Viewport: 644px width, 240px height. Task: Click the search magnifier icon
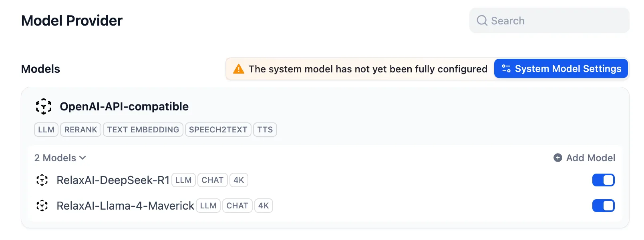[x=482, y=20]
